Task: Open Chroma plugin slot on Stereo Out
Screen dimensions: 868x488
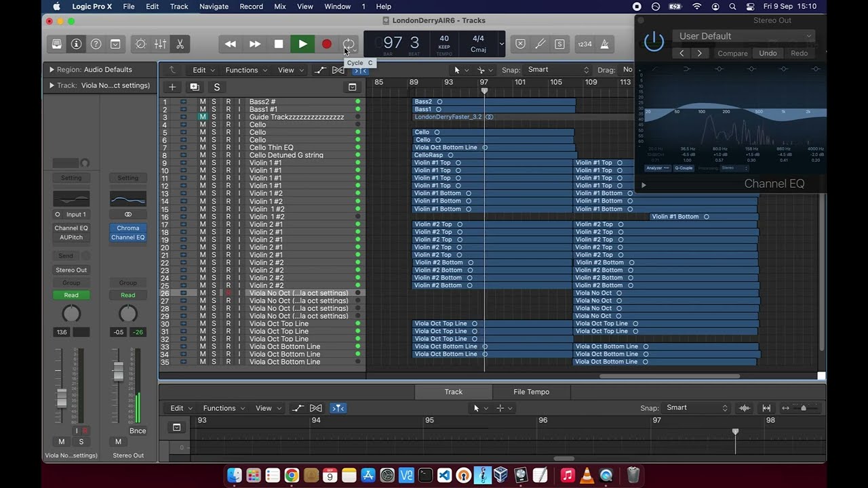Action: click(127, 228)
